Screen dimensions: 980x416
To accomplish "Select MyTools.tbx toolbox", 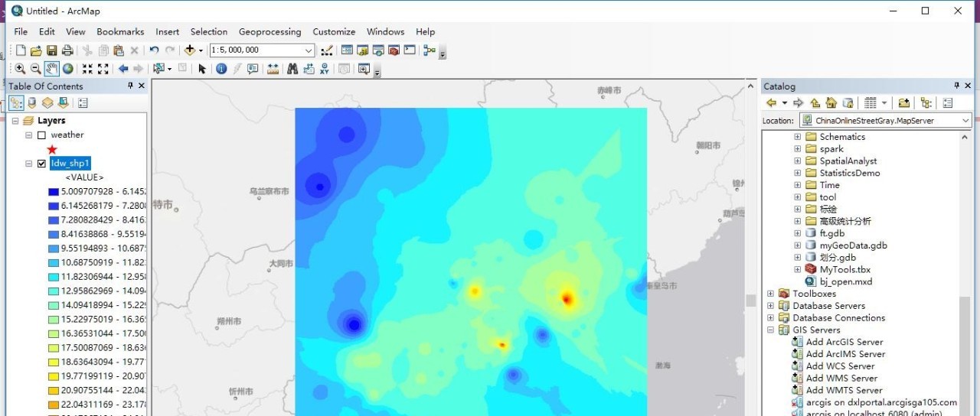I will click(838, 269).
